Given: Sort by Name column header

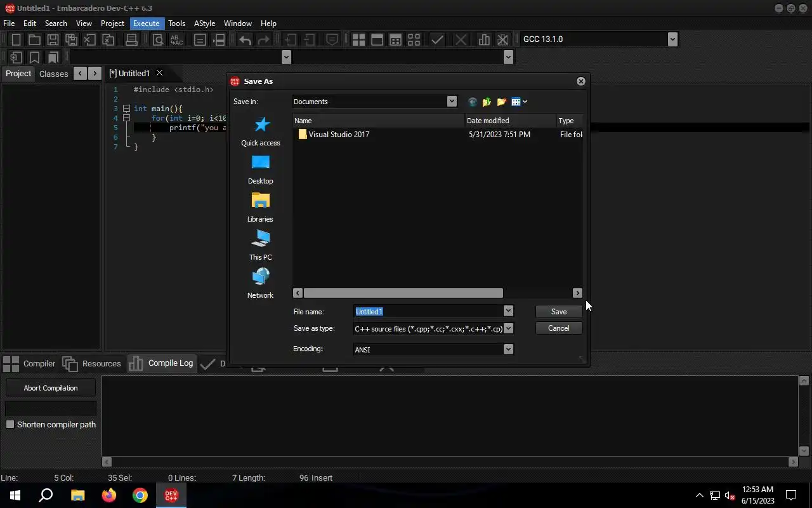Looking at the screenshot, I should coord(378,121).
